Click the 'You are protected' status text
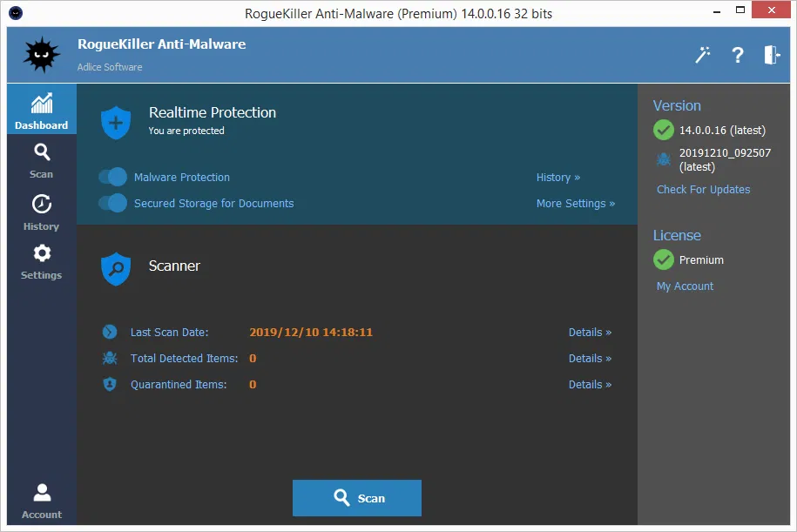797x532 pixels. 186,131
